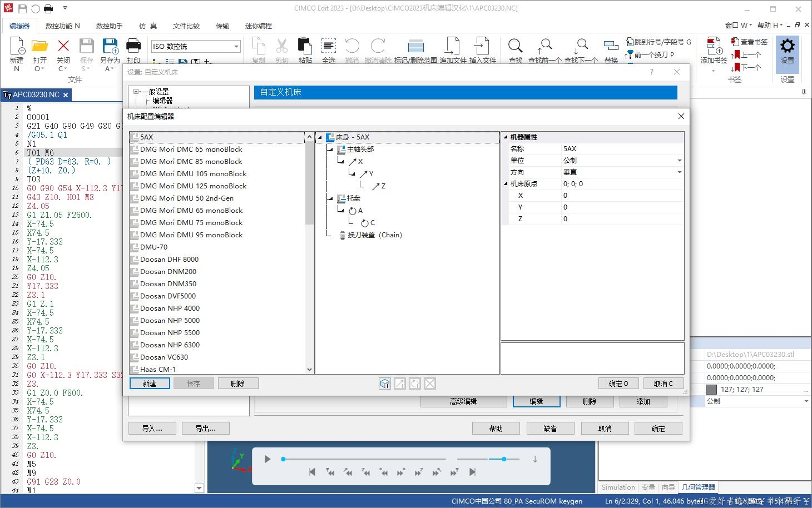Click the add rotary axis icon
The height and width of the screenshot is (508, 812).
click(x=415, y=384)
